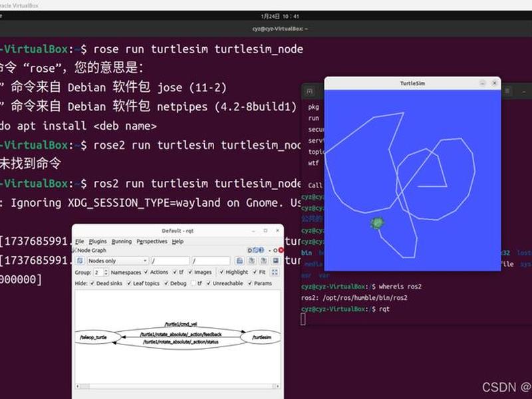
Task: Select the /turtlesim node in graph
Action: [x=261, y=337]
